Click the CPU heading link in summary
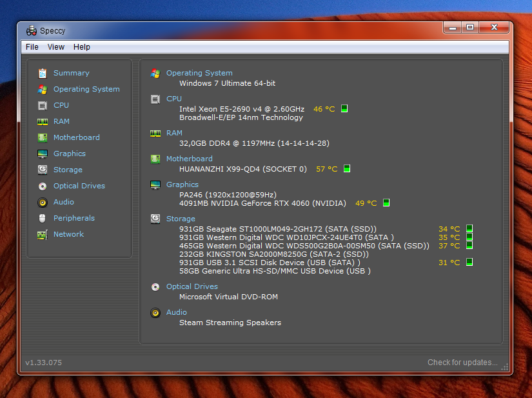This screenshot has width=532, height=398. click(174, 99)
